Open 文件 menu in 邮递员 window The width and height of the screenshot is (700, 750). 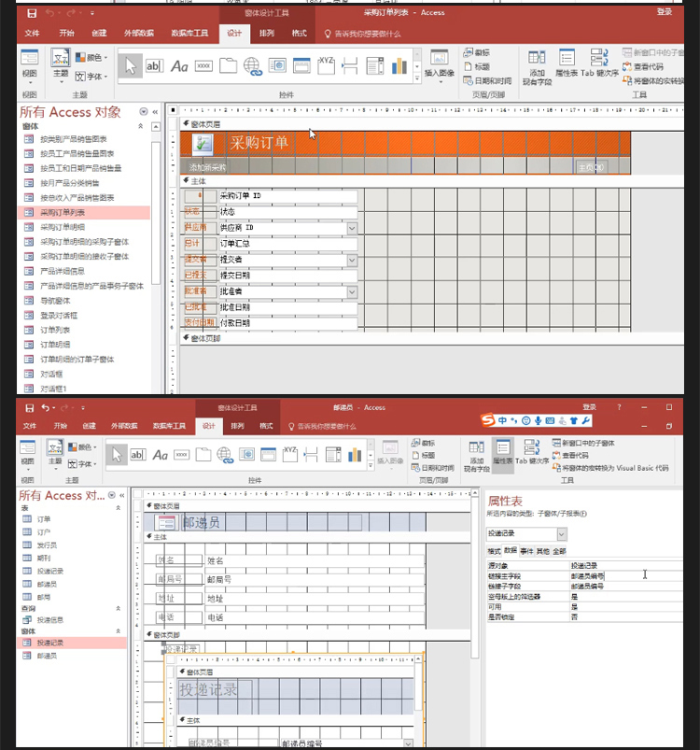point(30,426)
